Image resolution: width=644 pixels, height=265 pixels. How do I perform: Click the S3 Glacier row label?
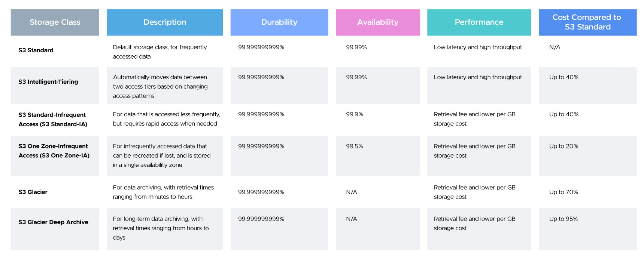point(33,192)
